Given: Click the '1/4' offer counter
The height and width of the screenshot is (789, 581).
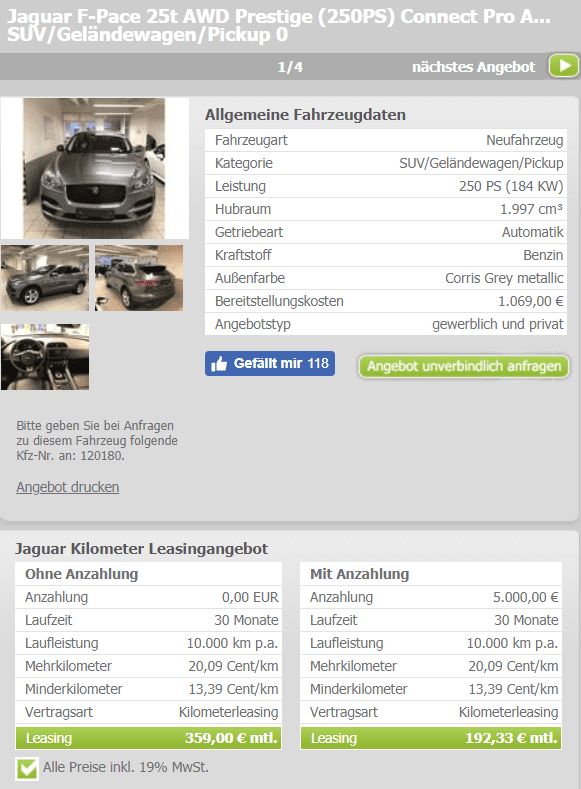Looking at the screenshot, I should [290, 67].
